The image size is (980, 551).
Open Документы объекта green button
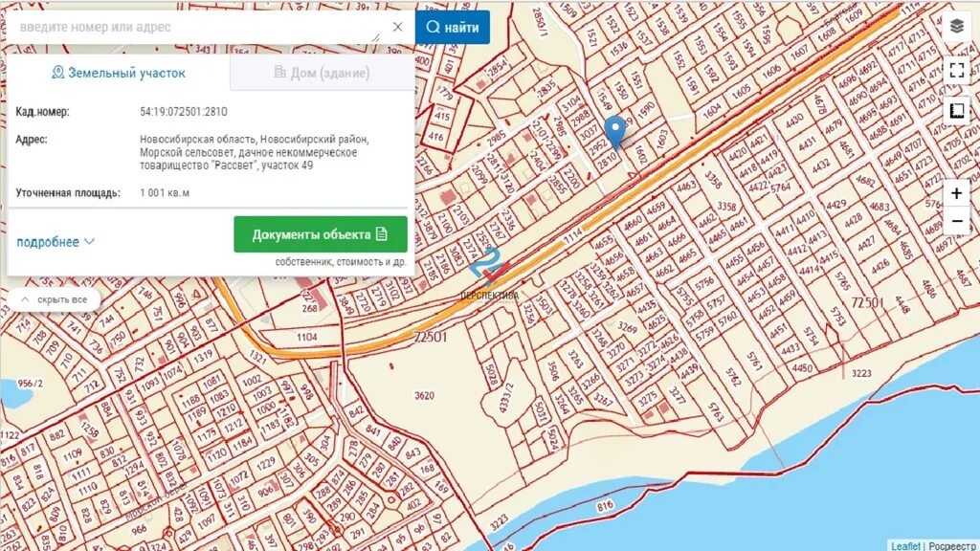(321, 234)
